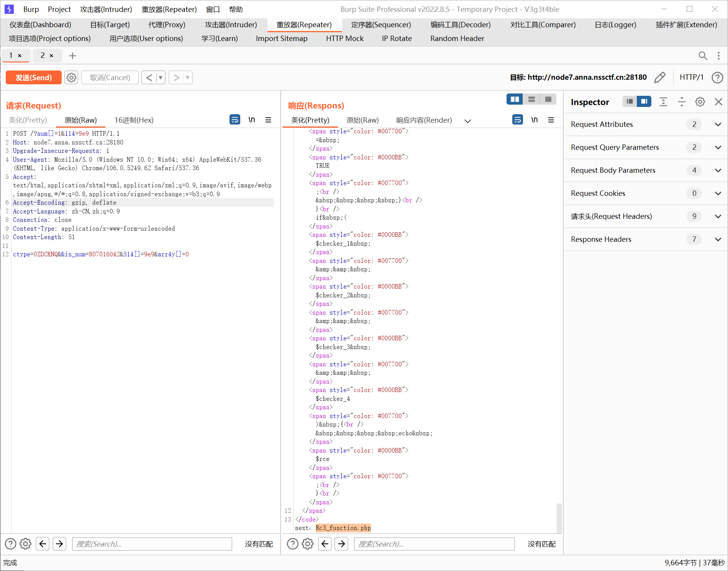Open Inspector settings gear

click(700, 102)
